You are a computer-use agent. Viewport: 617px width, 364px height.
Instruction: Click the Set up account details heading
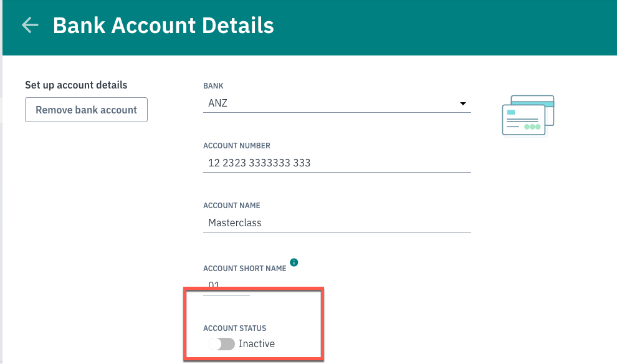76,85
